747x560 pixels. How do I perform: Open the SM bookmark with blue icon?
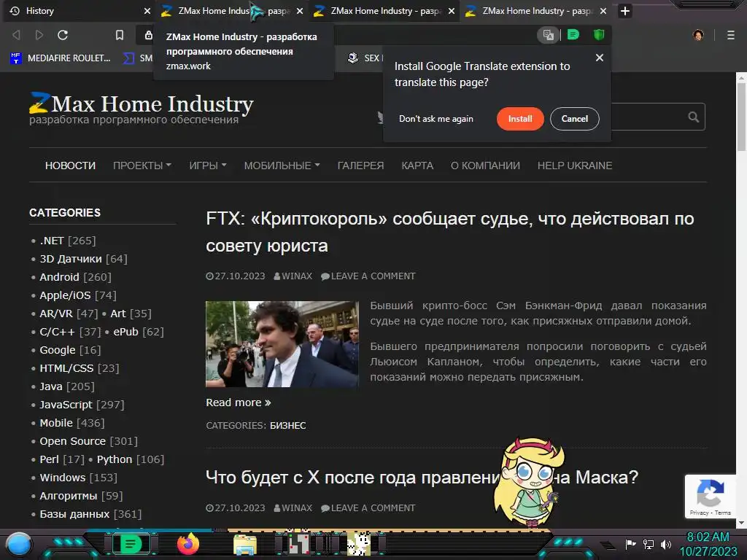pos(138,58)
